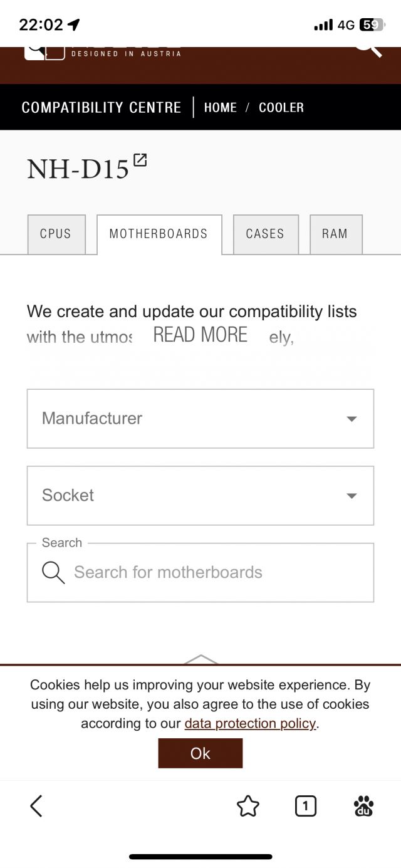This screenshot has width=401, height=868.
Task: Accept cookies with the Ok button
Action: pyautogui.click(x=200, y=753)
